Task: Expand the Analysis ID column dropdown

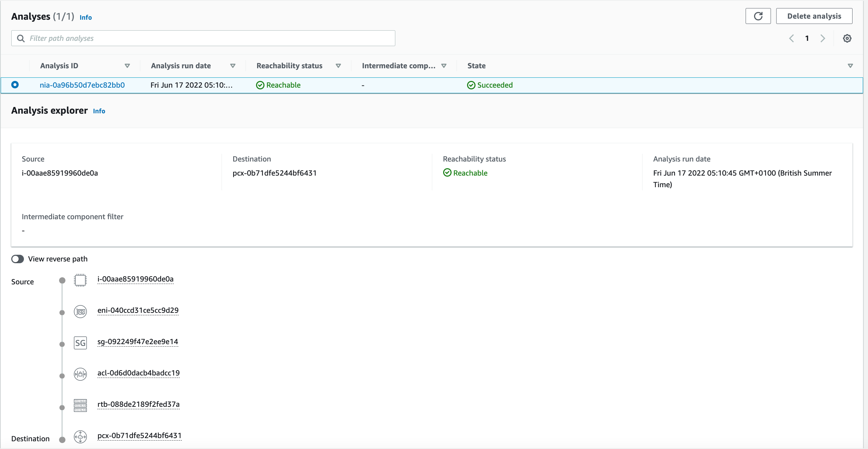Action: click(125, 65)
